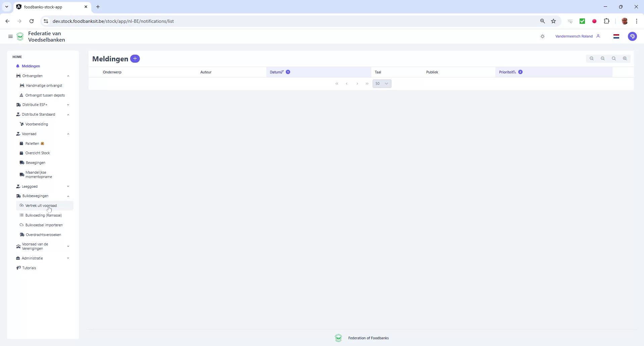Click the theme palette icon in header
The width and height of the screenshot is (644, 346).
(632, 36)
